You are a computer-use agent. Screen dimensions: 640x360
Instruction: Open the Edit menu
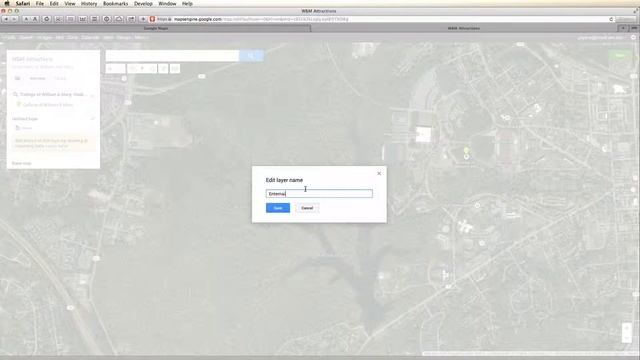(x=54, y=3)
